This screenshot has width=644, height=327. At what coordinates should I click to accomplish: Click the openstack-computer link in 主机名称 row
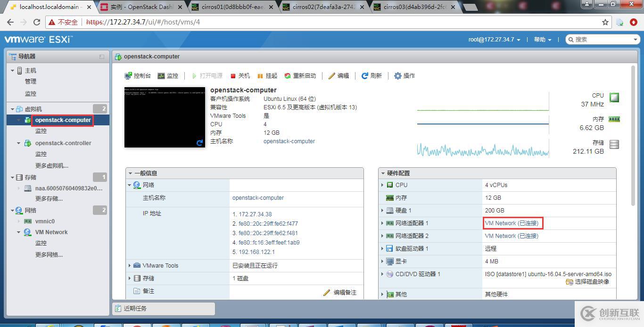coord(258,198)
